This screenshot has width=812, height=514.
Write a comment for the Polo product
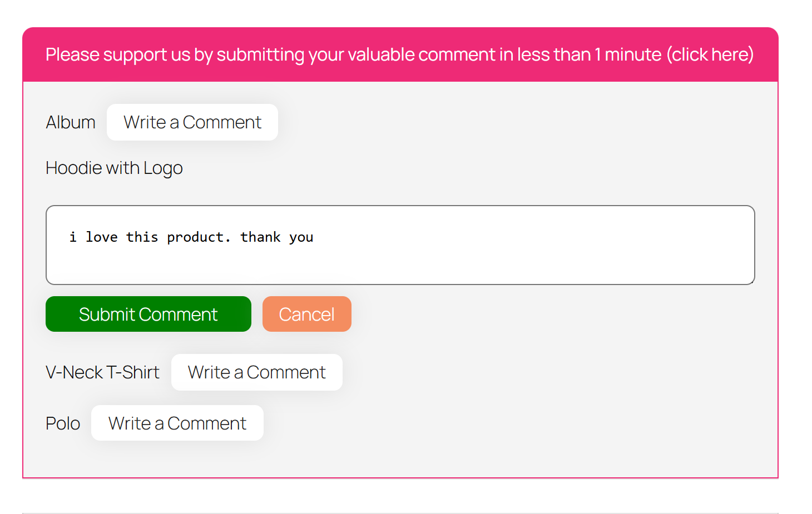(177, 423)
